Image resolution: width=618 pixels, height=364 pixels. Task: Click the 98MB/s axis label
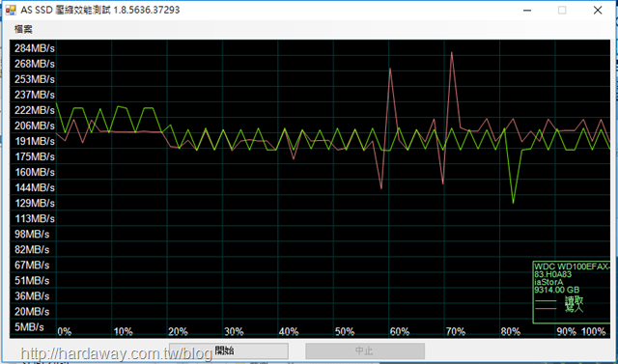click(x=32, y=234)
